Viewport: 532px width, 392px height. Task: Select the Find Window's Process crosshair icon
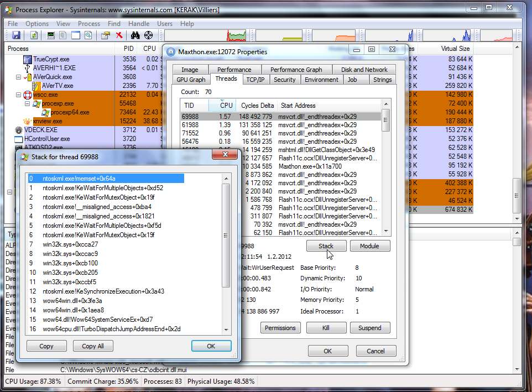148,35
